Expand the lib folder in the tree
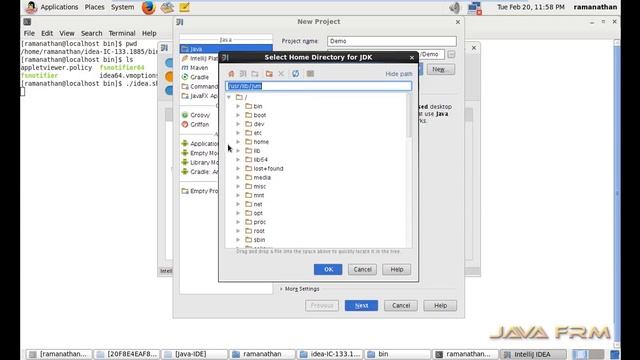The image size is (640, 360). pyautogui.click(x=238, y=151)
